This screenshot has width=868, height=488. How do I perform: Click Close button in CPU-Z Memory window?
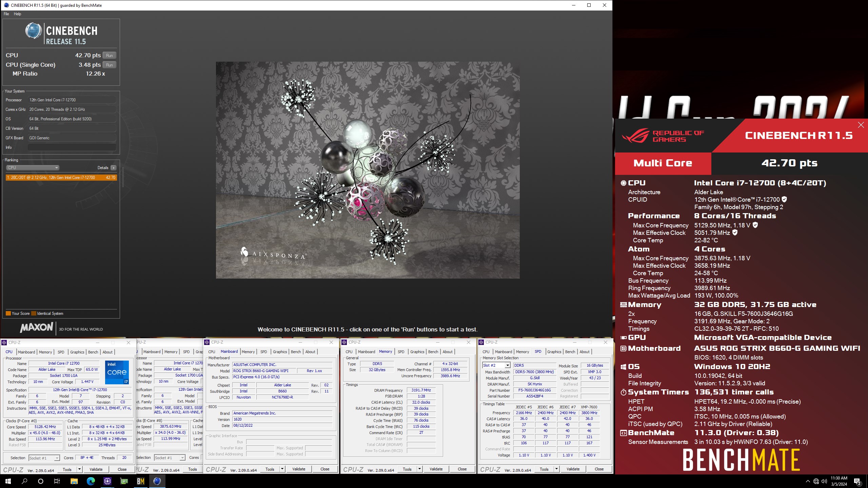coord(462,469)
